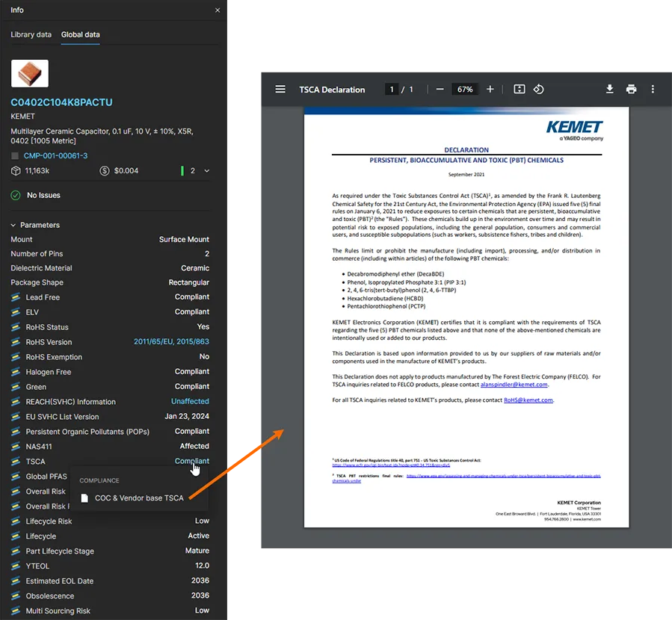Click the Lifecycle Risk source icon
The width and height of the screenshot is (672, 620).
[x=16, y=521]
